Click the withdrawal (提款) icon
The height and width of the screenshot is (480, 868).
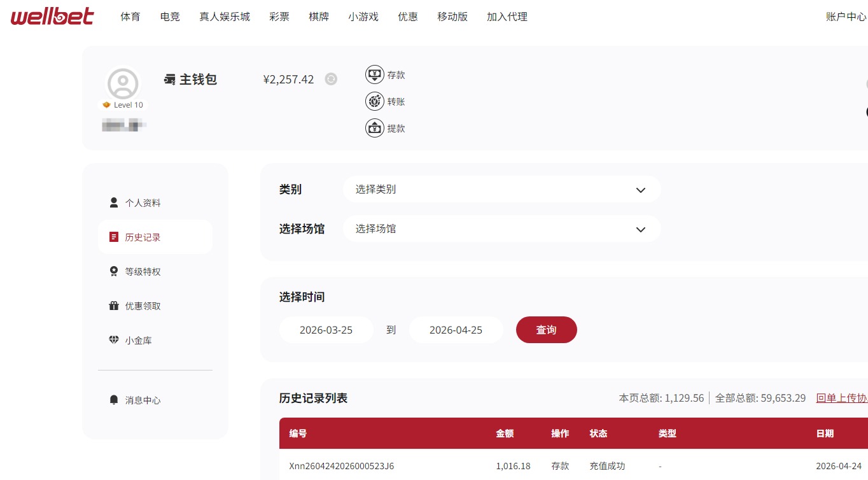click(x=375, y=128)
